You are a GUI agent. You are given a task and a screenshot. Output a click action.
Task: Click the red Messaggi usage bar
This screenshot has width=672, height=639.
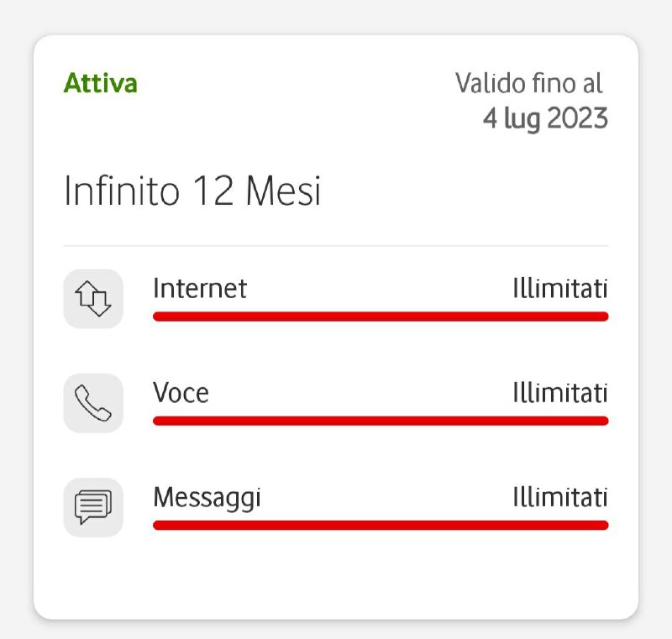point(380,525)
